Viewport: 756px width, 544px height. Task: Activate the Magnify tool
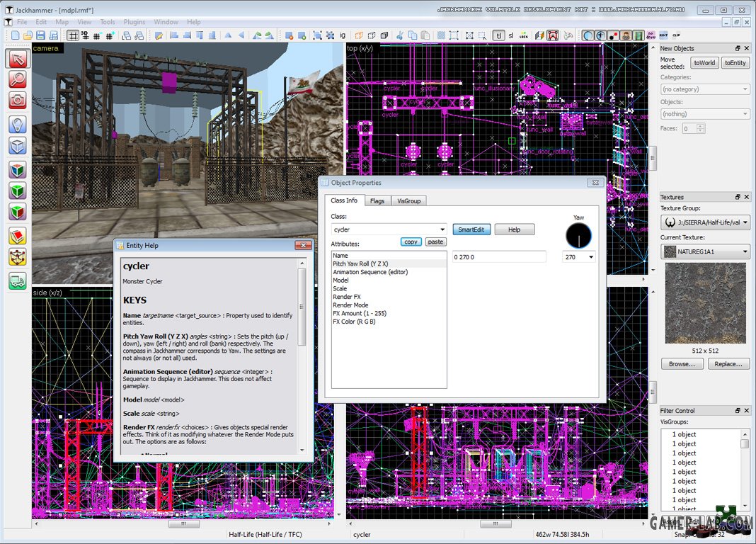click(18, 79)
